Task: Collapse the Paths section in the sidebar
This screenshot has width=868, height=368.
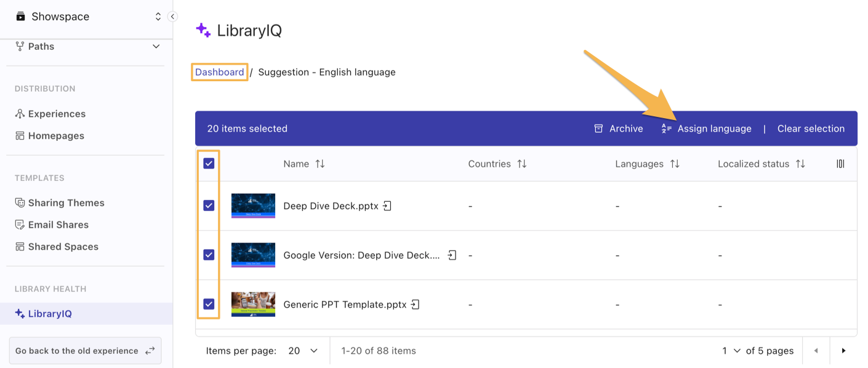Action: coord(156,46)
